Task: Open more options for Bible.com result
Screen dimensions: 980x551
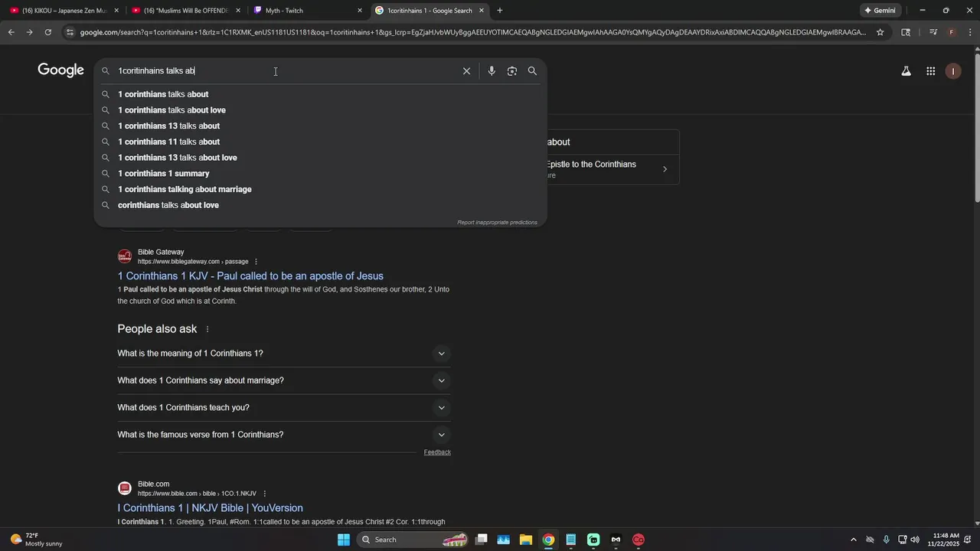Action: (264, 494)
